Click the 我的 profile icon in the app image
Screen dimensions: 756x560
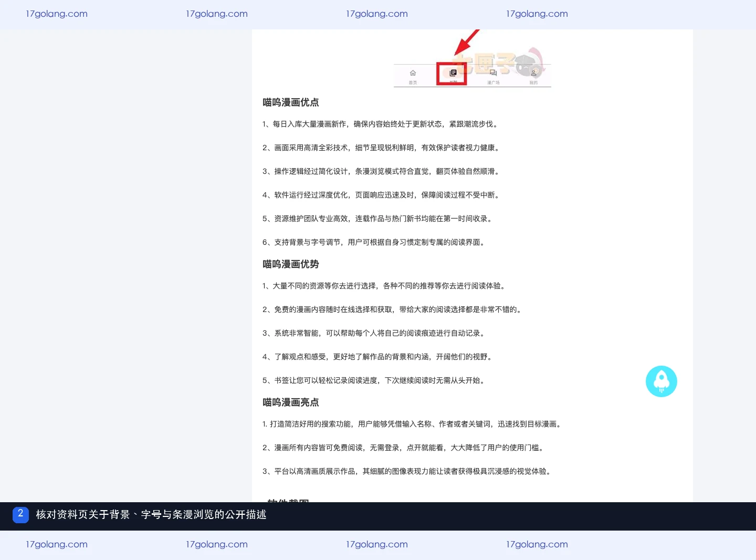(533, 73)
